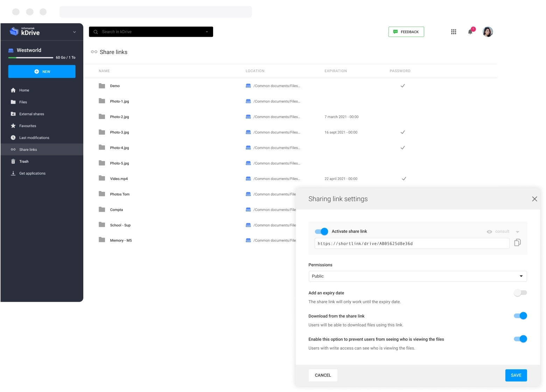The image size is (546, 392).
Task: Open External shares in the sidebar
Action: click(42, 114)
